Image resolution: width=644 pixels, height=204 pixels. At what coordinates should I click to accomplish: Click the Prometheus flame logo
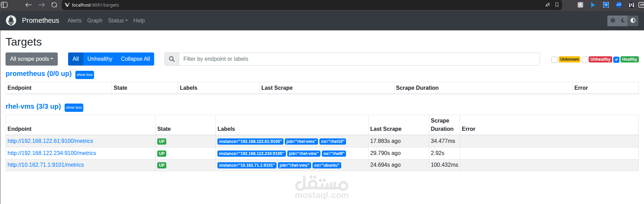(11, 20)
